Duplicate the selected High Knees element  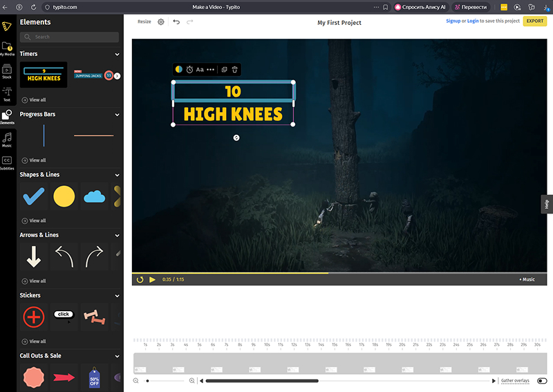224,70
